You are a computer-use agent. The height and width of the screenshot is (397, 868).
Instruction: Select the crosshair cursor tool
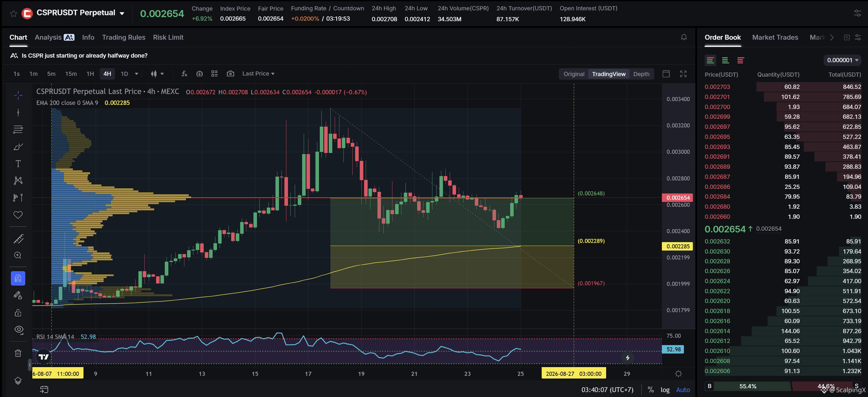[18, 95]
